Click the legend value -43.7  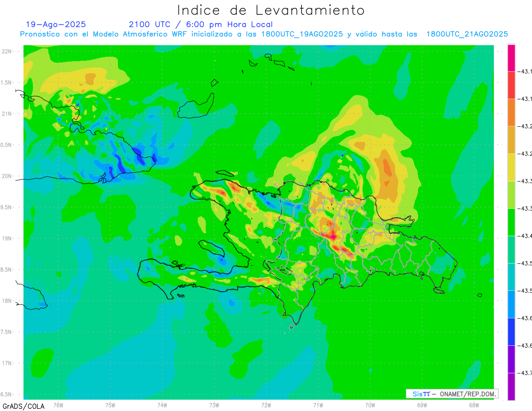point(525,373)
